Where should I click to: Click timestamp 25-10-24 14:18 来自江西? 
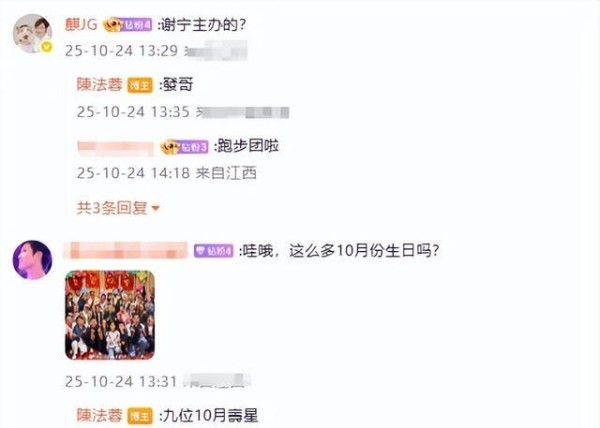(166, 173)
